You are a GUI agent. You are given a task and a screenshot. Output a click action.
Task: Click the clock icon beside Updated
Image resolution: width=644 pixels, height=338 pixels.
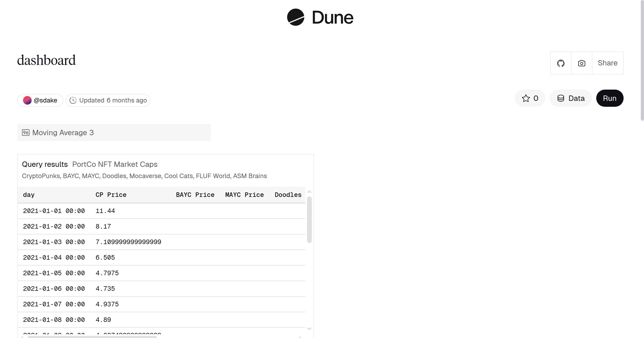point(73,100)
